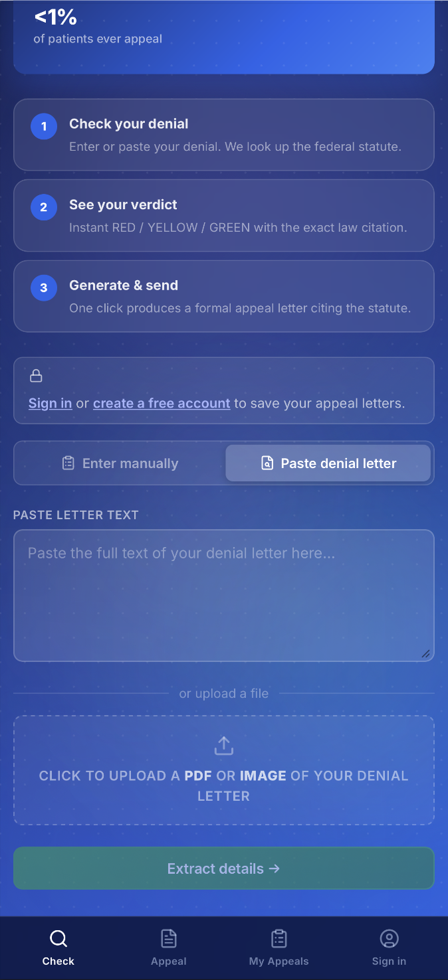Click the resize handle of the text area

coord(426,653)
